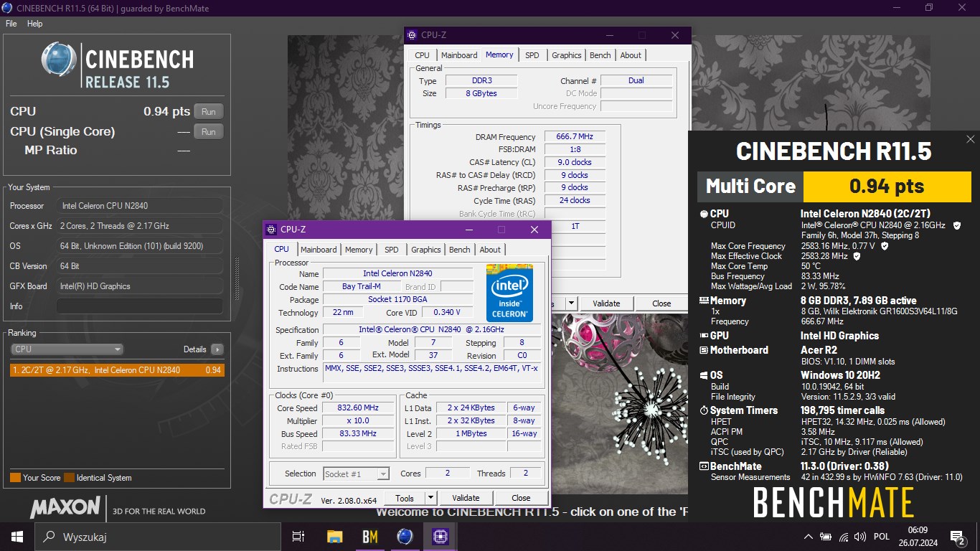Select About tab in rear CPU-Z window
This screenshot has height=551, width=980.
(631, 55)
